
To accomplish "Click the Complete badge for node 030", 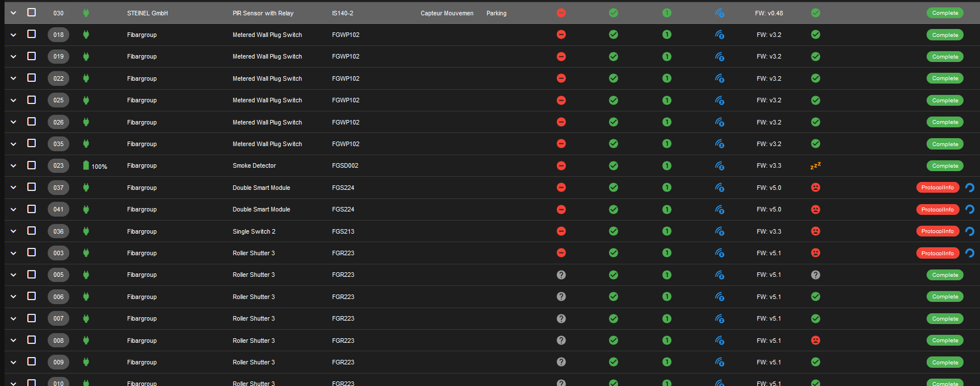I will pyautogui.click(x=945, y=13).
